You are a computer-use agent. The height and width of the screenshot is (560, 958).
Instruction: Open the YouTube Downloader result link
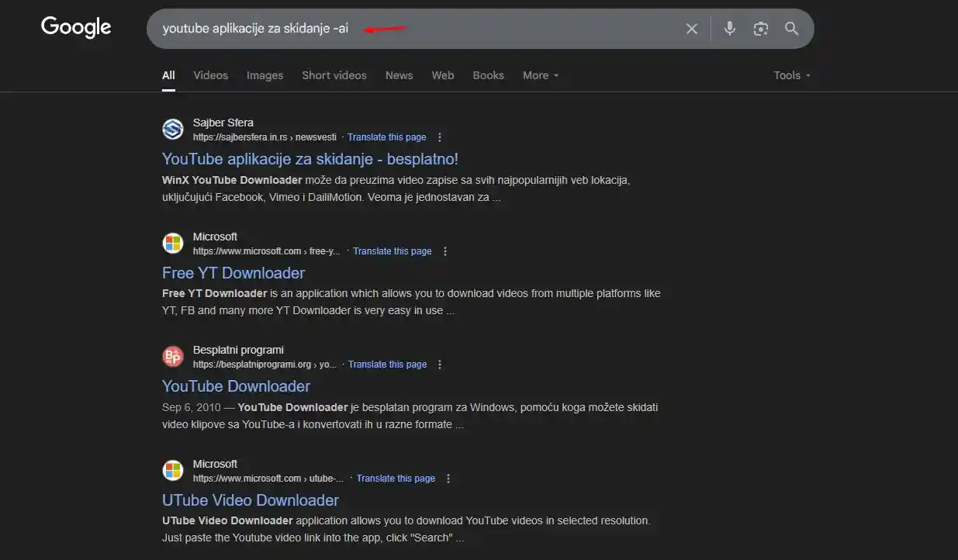pos(236,386)
